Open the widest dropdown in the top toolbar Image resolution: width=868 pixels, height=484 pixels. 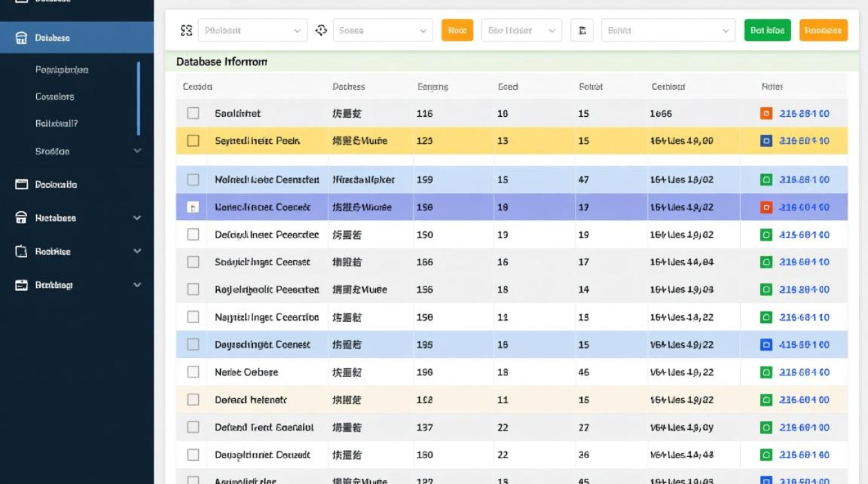668,30
